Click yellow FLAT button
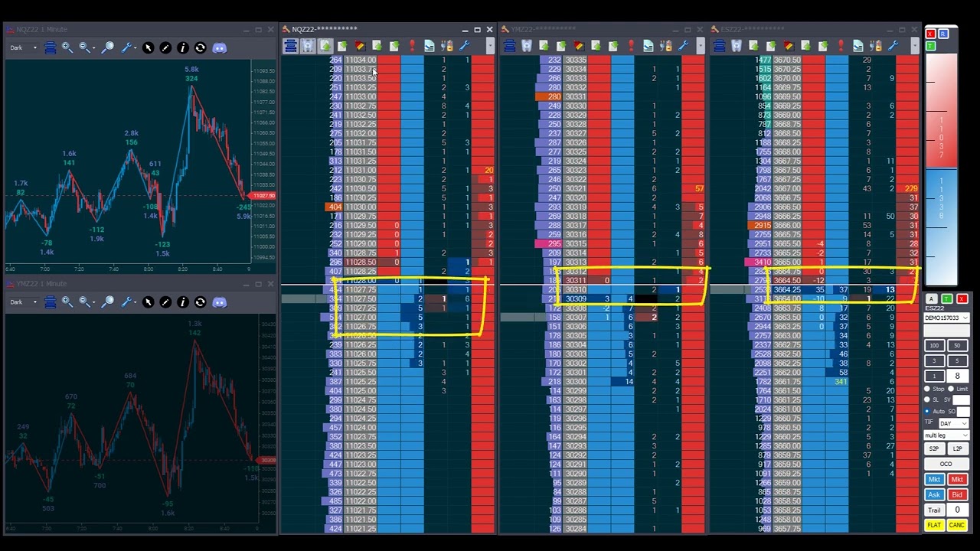This screenshot has width=980, height=551. 934,524
